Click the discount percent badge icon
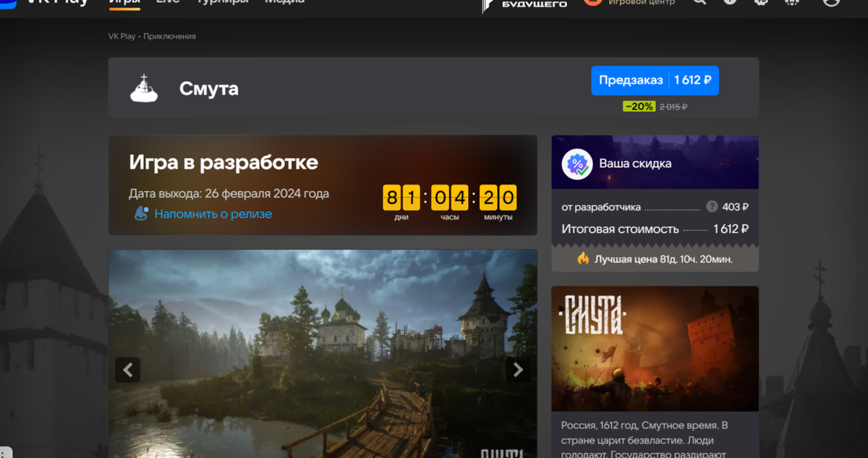Screen dimensions: 868x458 pos(577,164)
